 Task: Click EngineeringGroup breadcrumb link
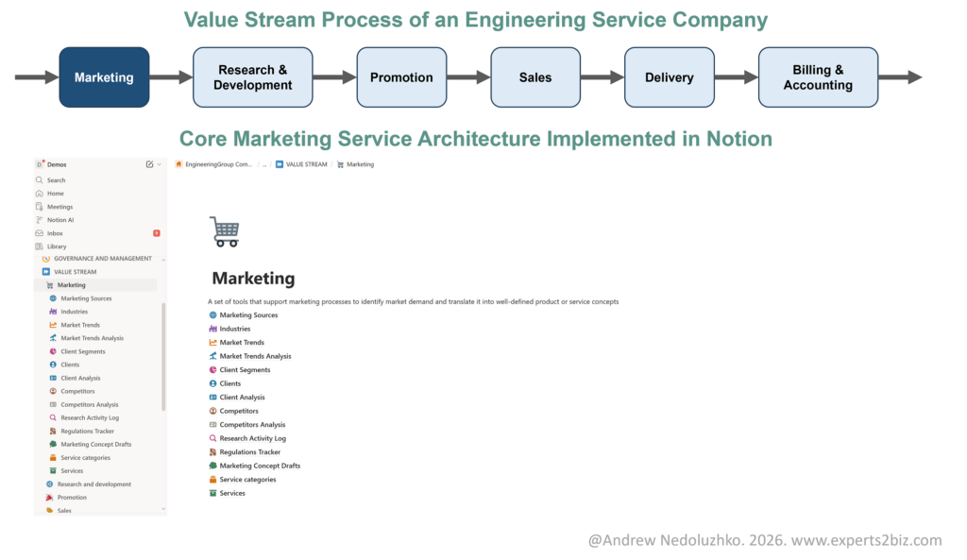[218, 164]
